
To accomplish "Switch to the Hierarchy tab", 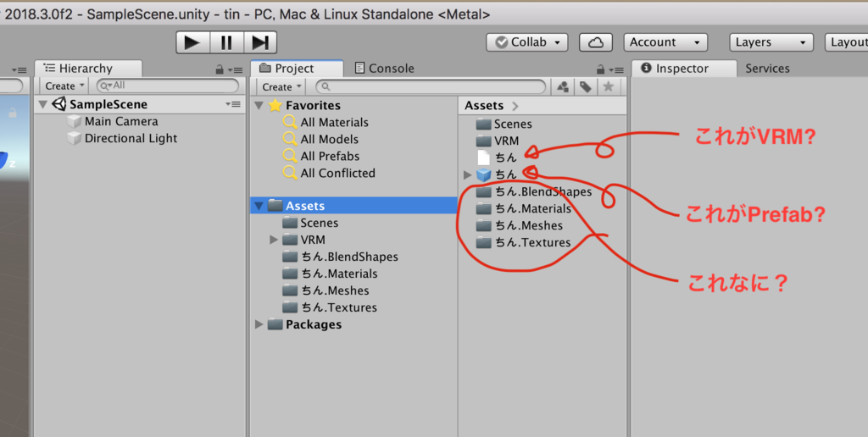I will [x=88, y=68].
